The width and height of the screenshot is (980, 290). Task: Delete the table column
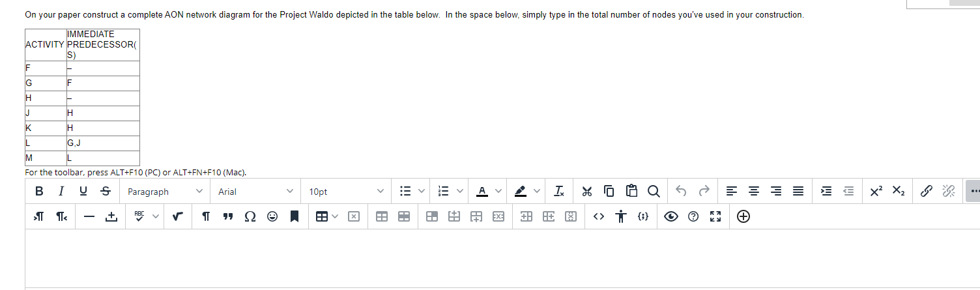[x=571, y=218]
